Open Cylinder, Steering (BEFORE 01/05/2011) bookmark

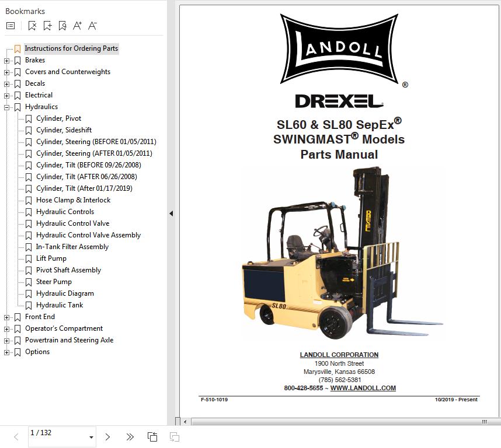pos(96,142)
